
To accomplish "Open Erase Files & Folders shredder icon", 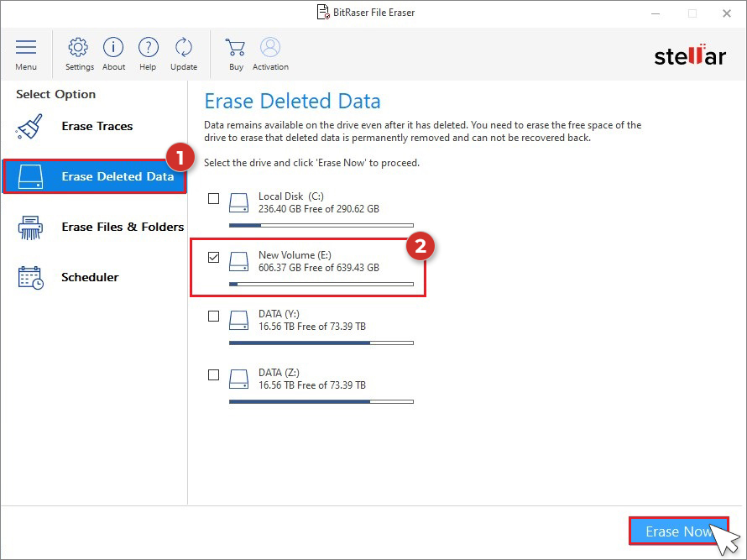I will click(29, 227).
